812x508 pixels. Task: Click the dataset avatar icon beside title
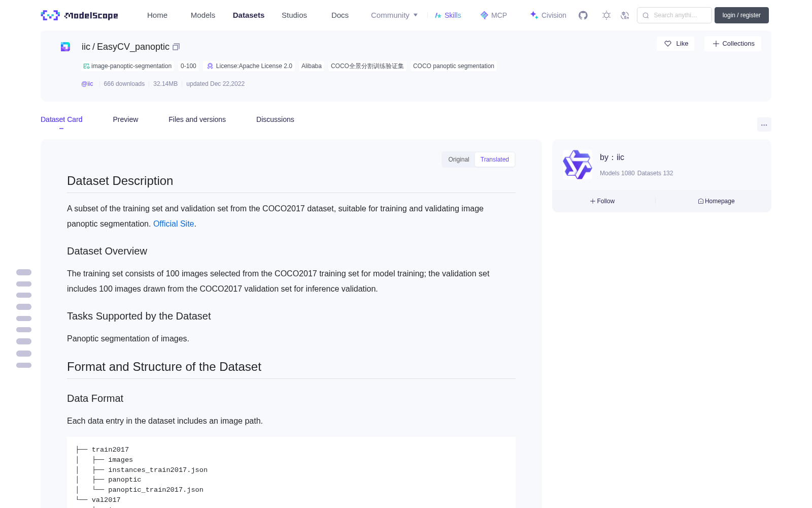65,47
